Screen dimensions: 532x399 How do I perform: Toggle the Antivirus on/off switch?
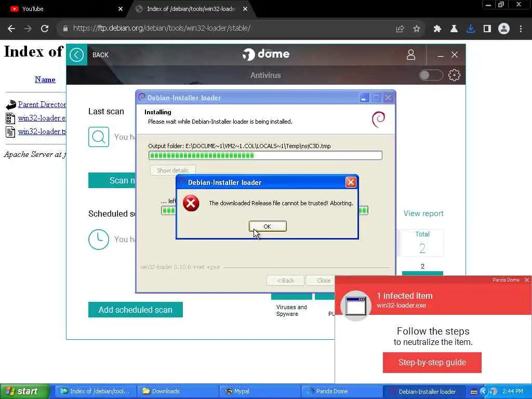(431, 75)
